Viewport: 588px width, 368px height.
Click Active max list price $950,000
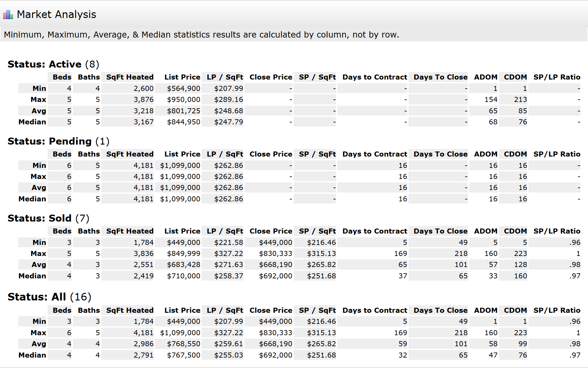click(x=184, y=100)
